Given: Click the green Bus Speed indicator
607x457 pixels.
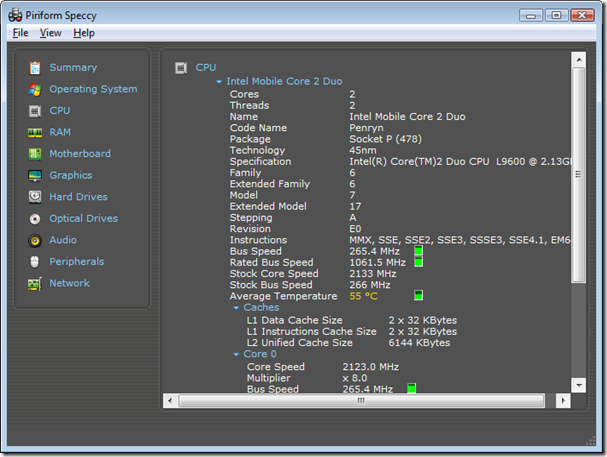Looking at the screenshot, I should pos(418,251).
